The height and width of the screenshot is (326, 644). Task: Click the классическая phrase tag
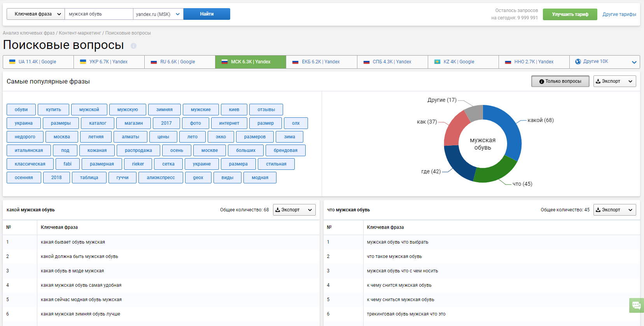point(30,164)
